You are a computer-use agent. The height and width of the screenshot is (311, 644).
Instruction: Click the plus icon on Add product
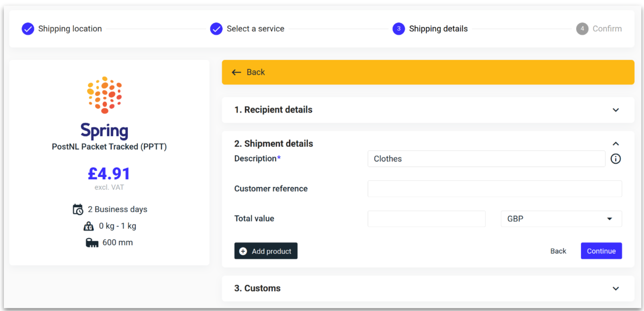coord(243,251)
